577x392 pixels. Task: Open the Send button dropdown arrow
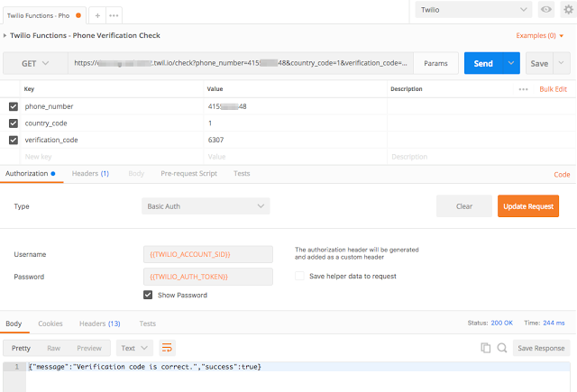pyautogui.click(x=511, y=63)
